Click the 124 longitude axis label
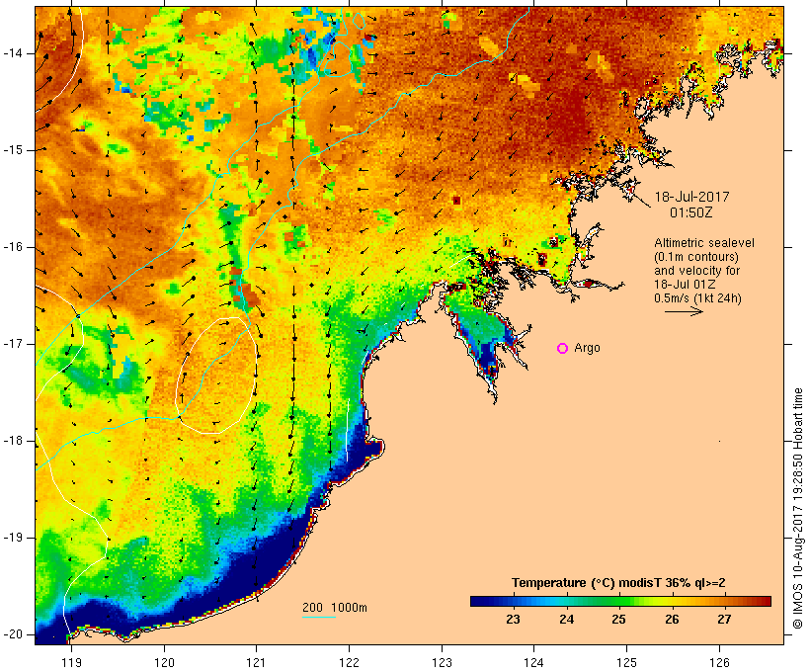Image resolution: width=810 pixels, height=672 pixels. pyautogui.click(x=533, y=662)
